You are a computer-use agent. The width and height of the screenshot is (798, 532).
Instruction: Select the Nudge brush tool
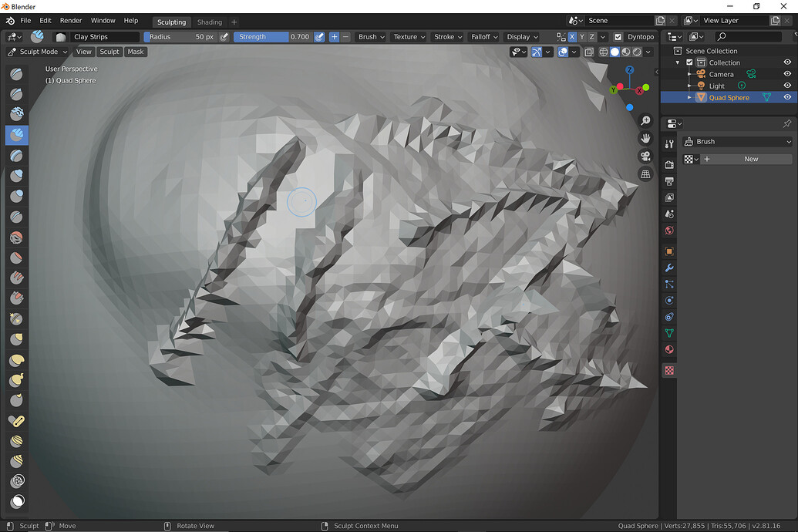click(x=16, y=441)
